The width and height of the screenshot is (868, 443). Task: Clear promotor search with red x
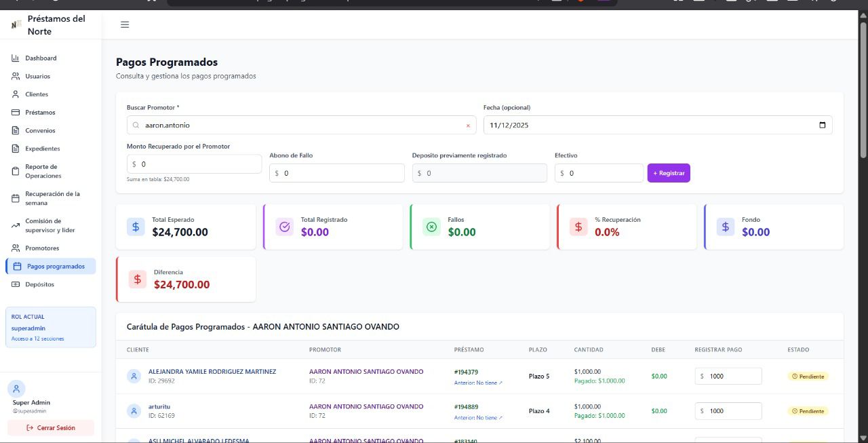point(468,126)
